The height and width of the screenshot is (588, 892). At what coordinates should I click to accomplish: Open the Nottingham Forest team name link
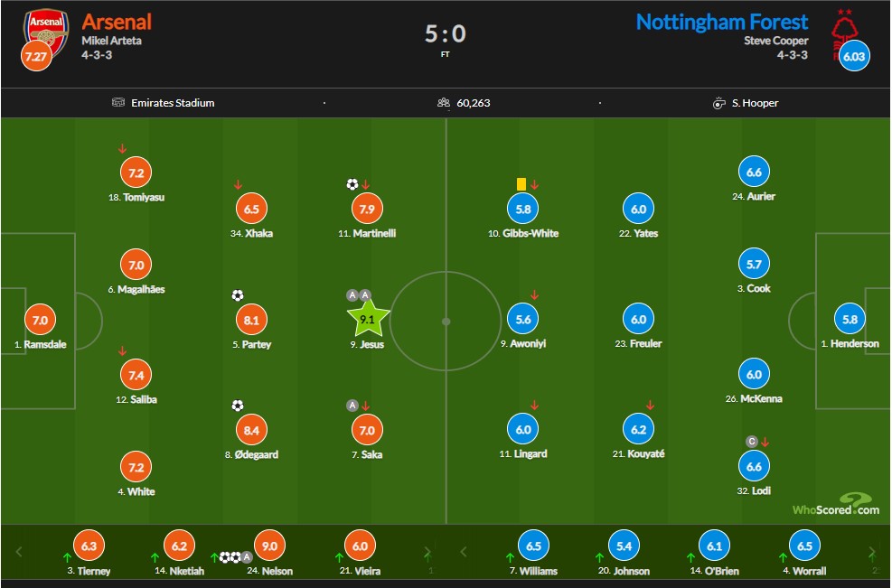point(721,22)
